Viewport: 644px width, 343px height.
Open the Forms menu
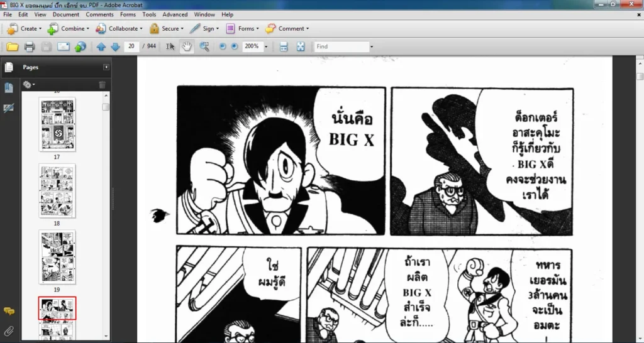point(128,14)
